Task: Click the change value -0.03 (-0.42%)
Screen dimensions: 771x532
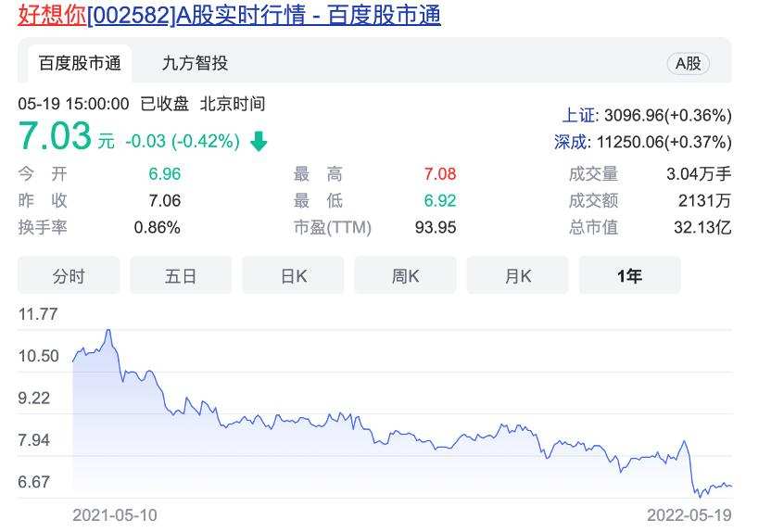Action: click(x=183, y=141)
